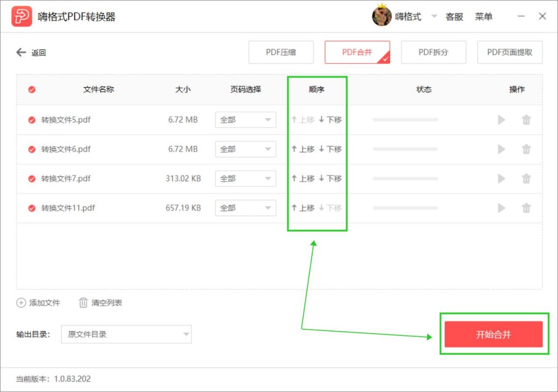
Task: Delete 转换文件5.pdf with its trash icon
Action: 526,120
